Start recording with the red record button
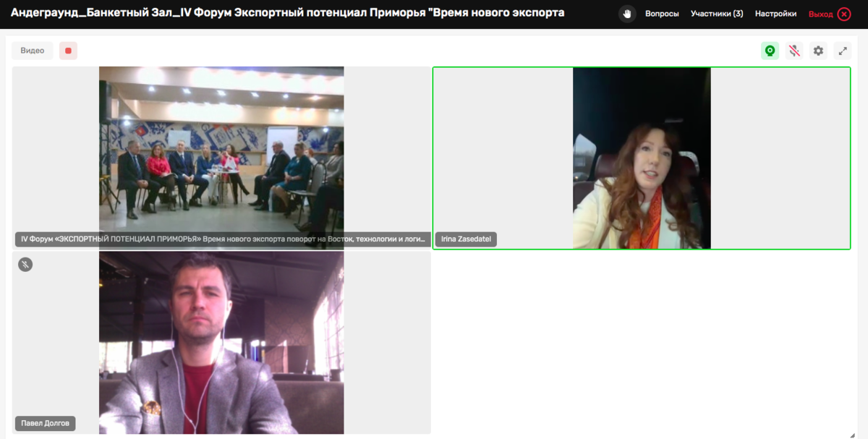This screenshot has height=439, width=868. coord(68,51)
